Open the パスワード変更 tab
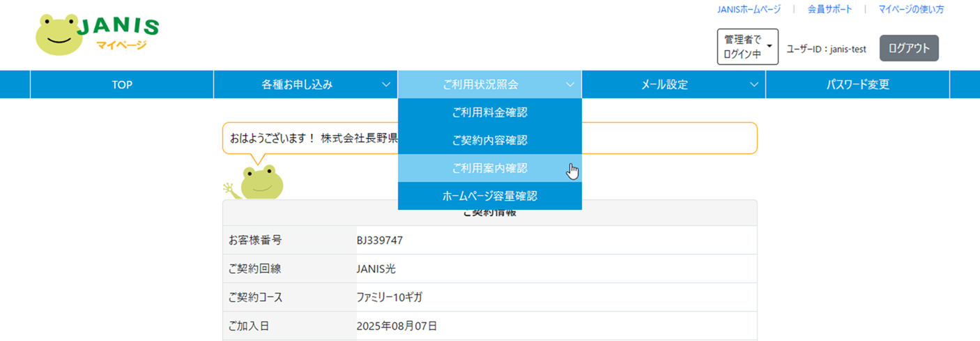Viewport: 980px width, 341px height. click(857, 84)
